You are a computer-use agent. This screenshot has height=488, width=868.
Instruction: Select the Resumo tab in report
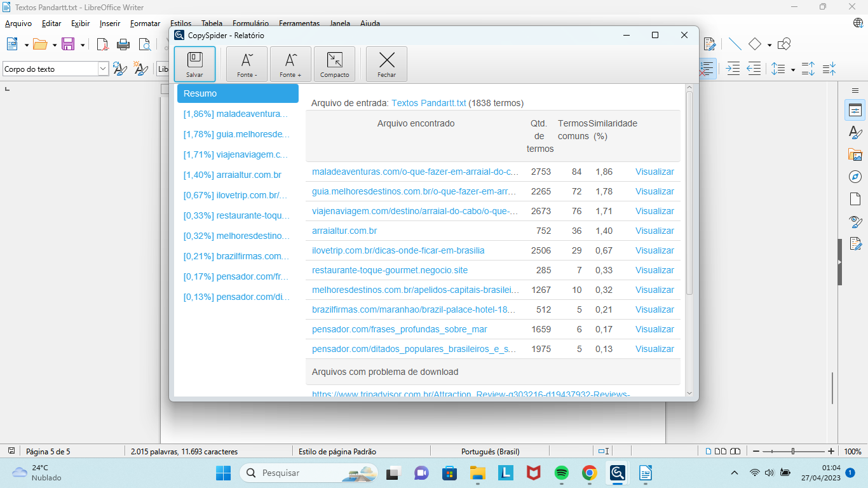pyautogui.click(x=238, y=93)
